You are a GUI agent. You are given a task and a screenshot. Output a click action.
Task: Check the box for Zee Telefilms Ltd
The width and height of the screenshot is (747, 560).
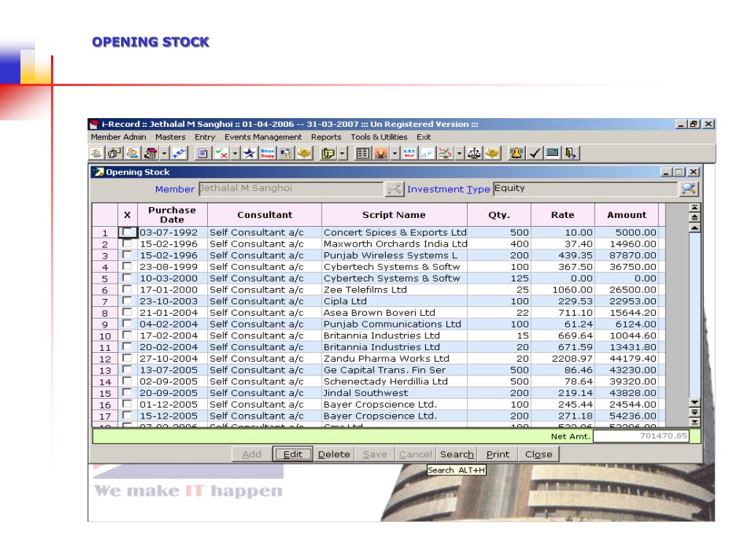127,289
